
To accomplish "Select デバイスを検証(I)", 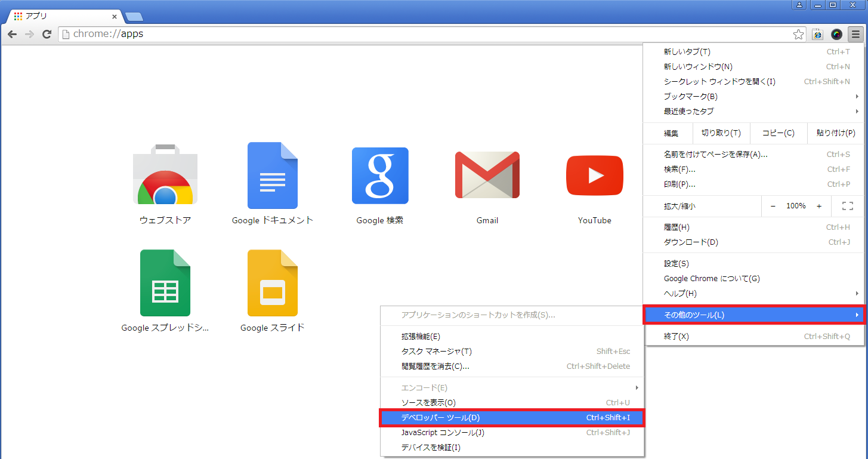I will point(512,448).
